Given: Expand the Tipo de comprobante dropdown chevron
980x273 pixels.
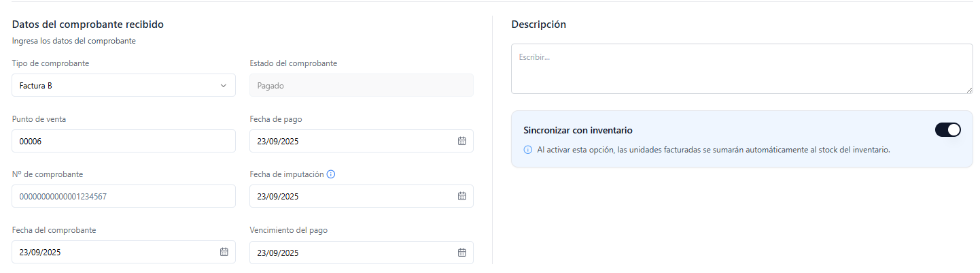Looking at the screenshot, I should 224,86.
